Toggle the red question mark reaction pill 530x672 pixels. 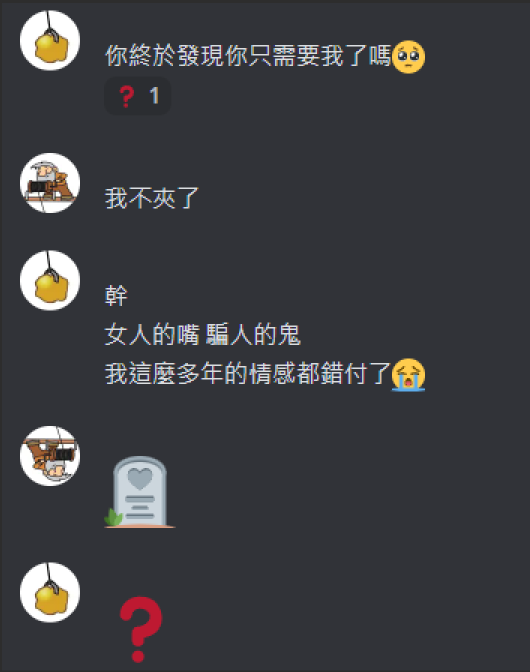[x=138, y=96]
